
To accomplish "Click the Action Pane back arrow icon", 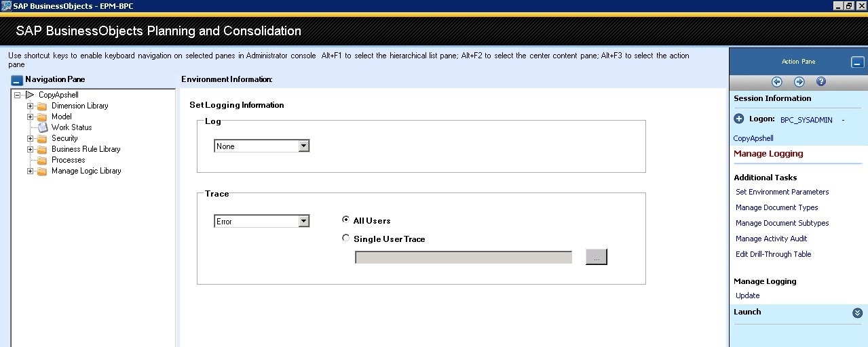I will point(777,82).
